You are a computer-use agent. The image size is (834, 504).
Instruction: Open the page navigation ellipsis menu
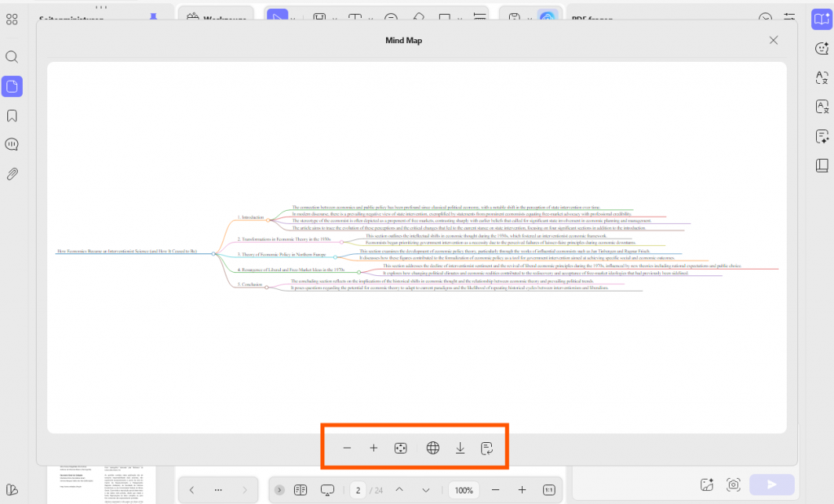218,489
